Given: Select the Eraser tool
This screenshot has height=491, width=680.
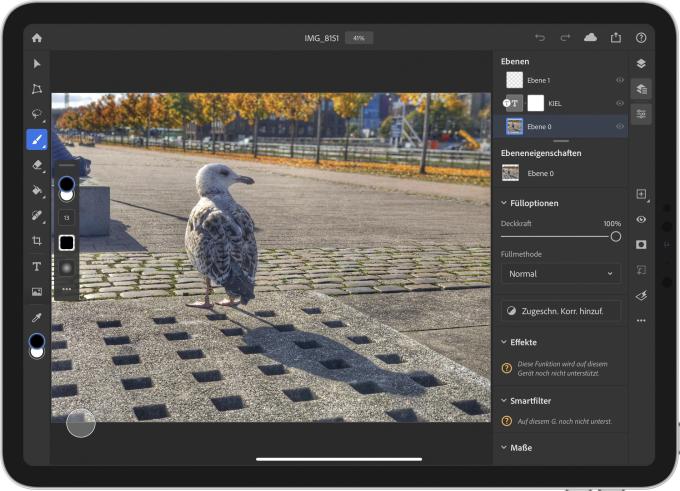Looking at the screenshot, I should pyautogui.click(x=37, y=165).
